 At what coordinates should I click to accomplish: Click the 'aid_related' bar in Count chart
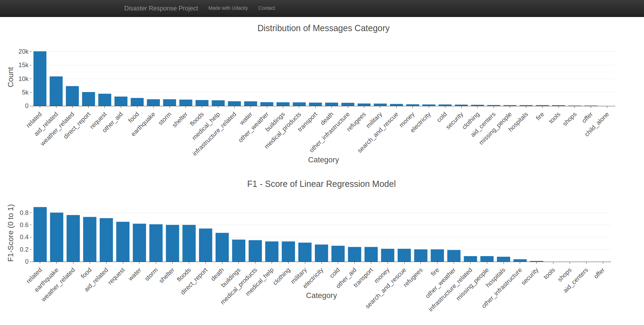pyautogui.click(x=56, y=91)
